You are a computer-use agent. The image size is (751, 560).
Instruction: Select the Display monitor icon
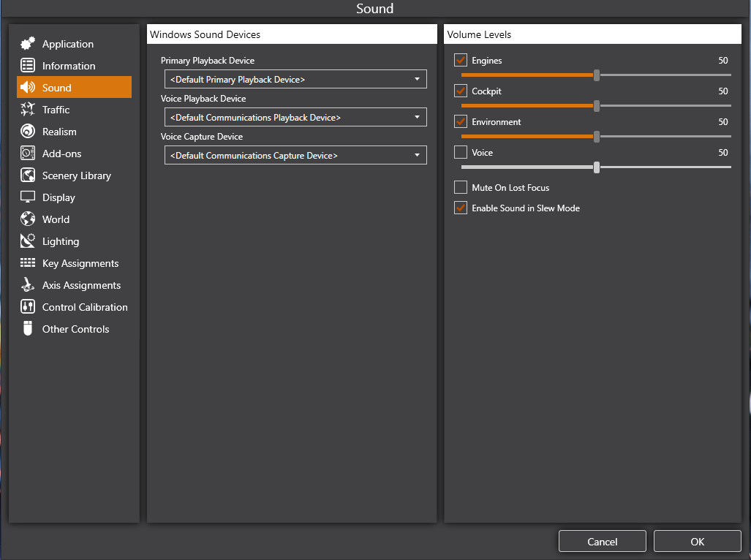(x=28, y=197)
